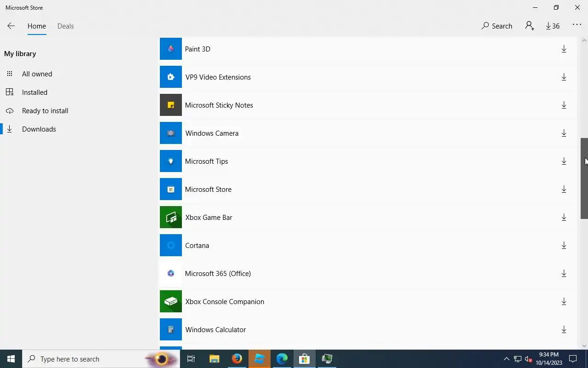
Task: Click the Paint 3D app icon
Action: pyautogui.click(x=171, y=49)
